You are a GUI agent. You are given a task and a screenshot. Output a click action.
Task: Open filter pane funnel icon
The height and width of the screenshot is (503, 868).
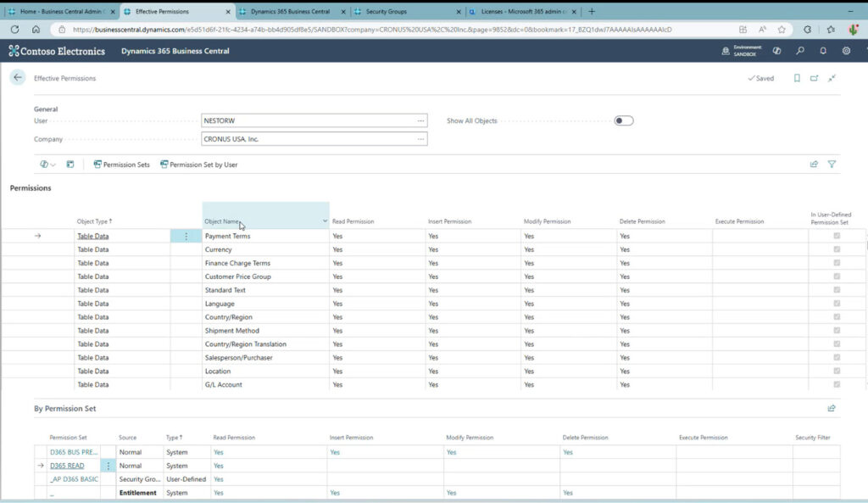point(832,164)
